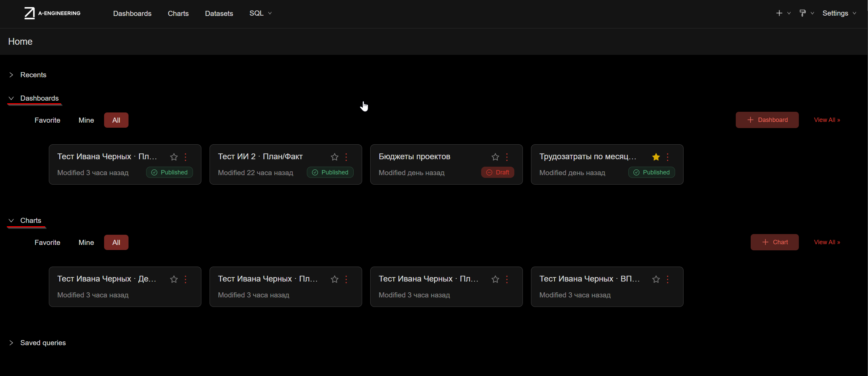868x376 pixels.
Task: Select Mine tab under Charts
Action: coord(86,243)
